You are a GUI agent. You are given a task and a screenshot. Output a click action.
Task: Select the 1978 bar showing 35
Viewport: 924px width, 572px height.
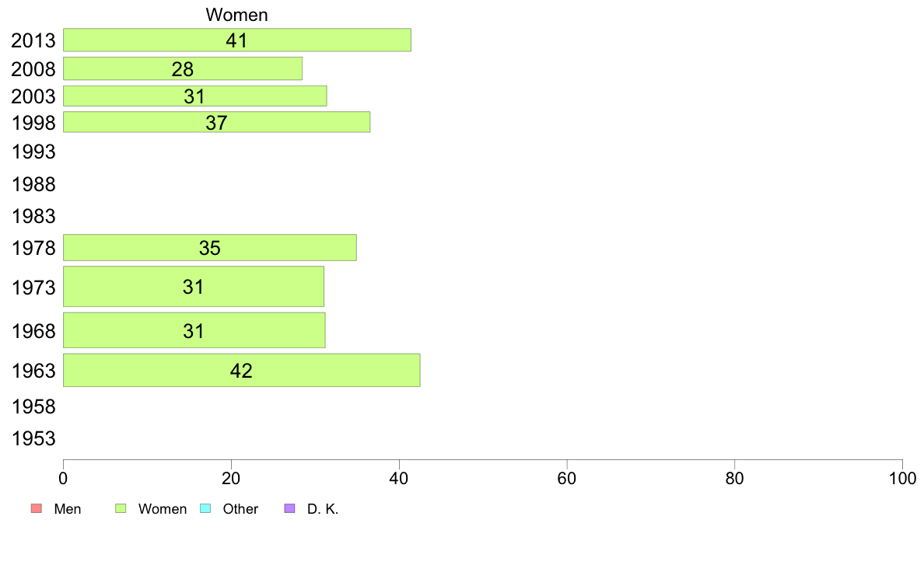(210, 247)
